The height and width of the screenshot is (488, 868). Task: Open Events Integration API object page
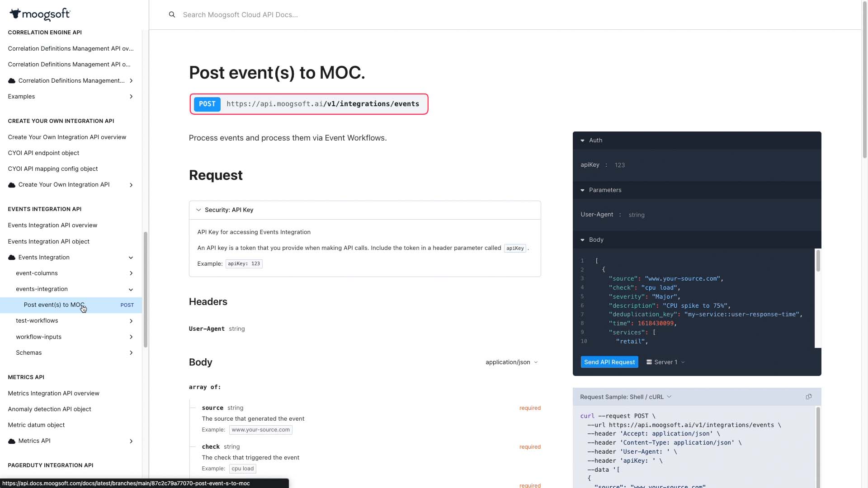(x=48, y=242)
